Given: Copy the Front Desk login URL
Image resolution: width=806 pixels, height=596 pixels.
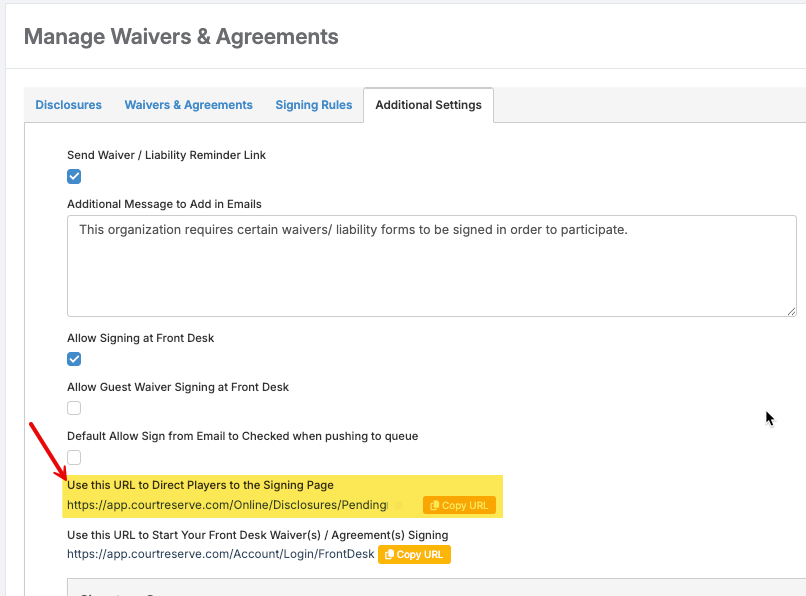Looking at the screenshot, I should (x=414, y=554).
